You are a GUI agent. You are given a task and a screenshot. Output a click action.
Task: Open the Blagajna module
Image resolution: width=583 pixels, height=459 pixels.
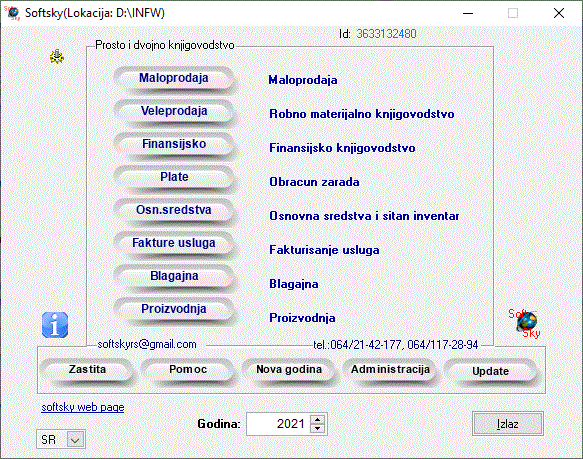point(174,276)
